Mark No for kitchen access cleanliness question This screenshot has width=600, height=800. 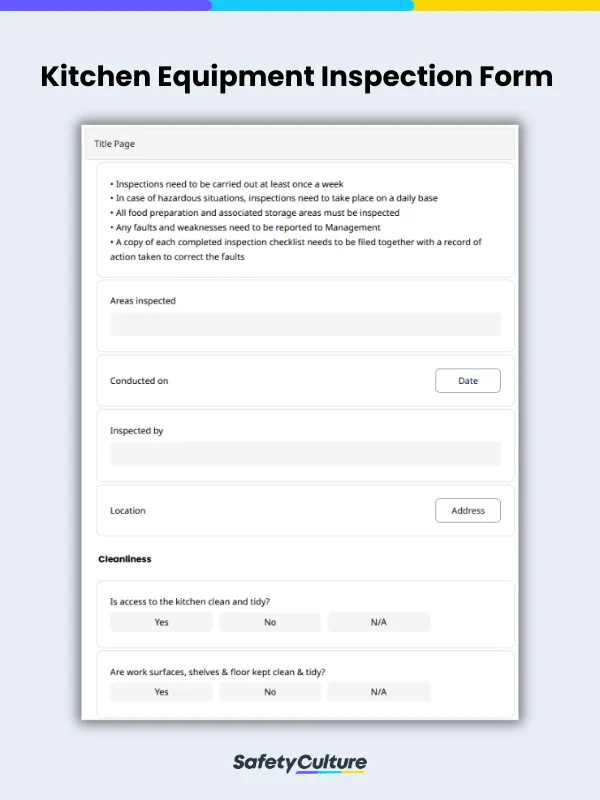pyautogui.click(x=269, y=621)
